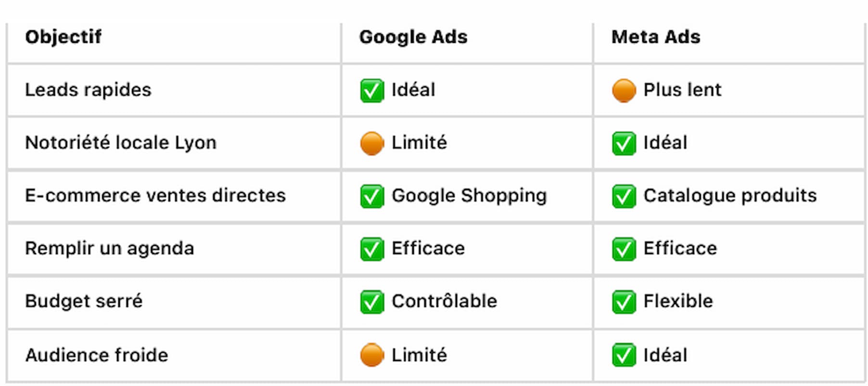The image size is (868, 386).
Task: Click the Leads rapides row label
Action: [88, 90]
